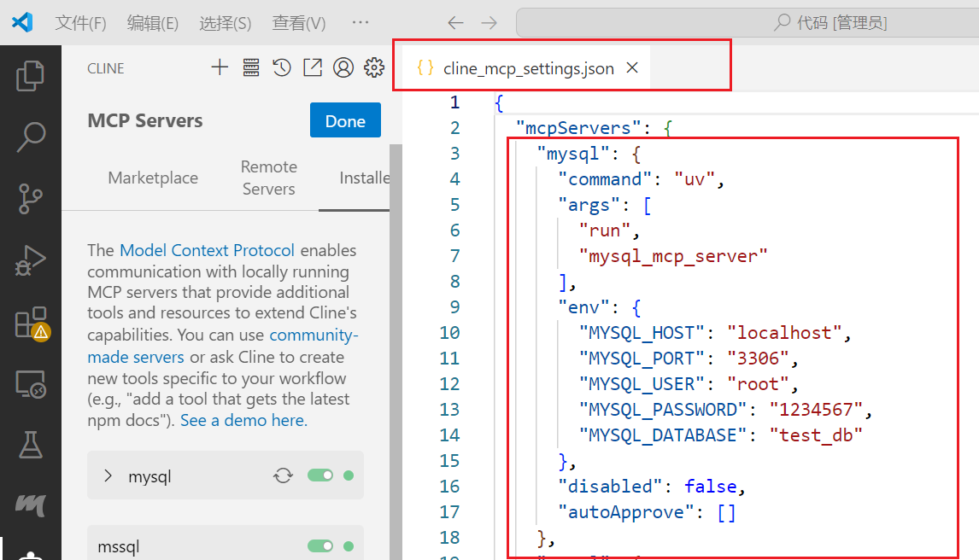This screenshot has width=979, height=560.
Task: Click the mssql server row label
Action: point(119,547)
